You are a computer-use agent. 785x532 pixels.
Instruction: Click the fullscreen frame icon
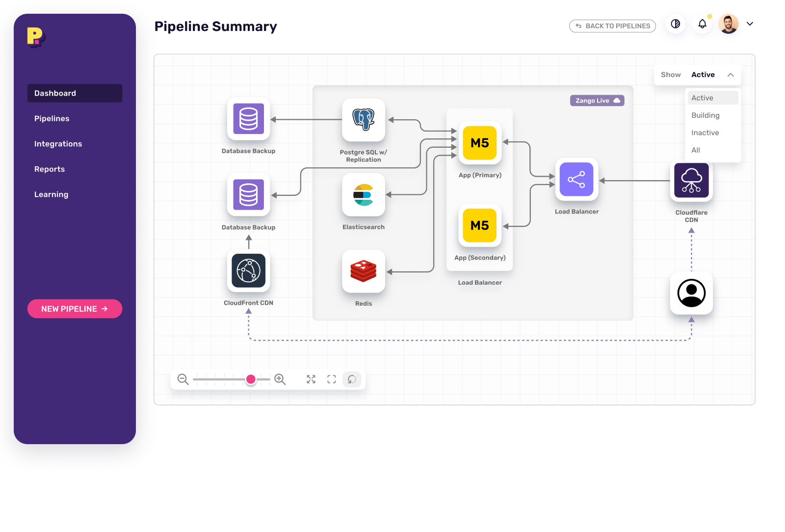click(x=332, y=379)
